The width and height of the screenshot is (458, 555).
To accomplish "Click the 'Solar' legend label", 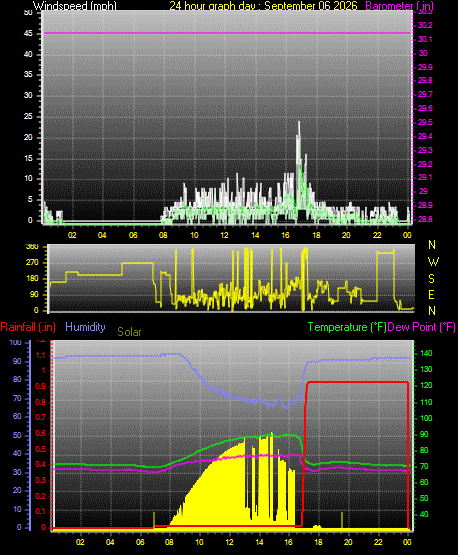I will click(129, 332).
